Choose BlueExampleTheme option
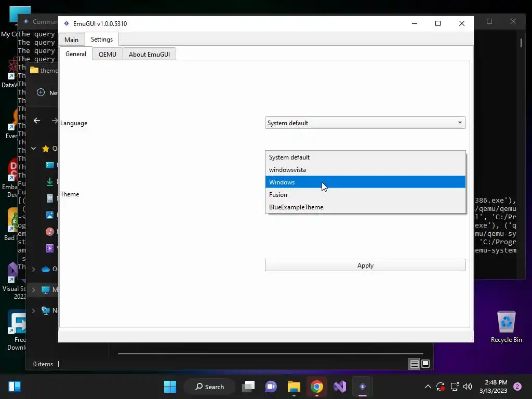 tap(365, 207)
